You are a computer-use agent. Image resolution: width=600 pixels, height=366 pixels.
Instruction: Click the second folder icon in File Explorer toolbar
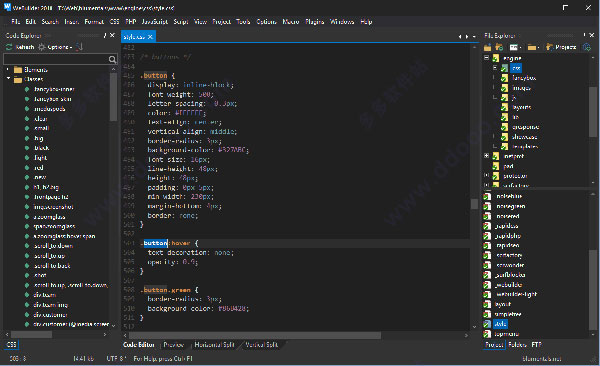(x=499, y=47)
